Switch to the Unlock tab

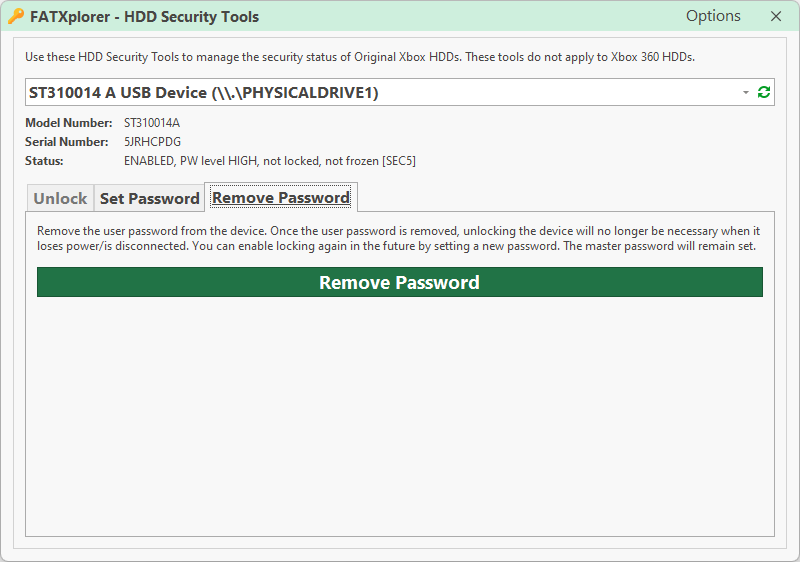click(x=60, y=198)
